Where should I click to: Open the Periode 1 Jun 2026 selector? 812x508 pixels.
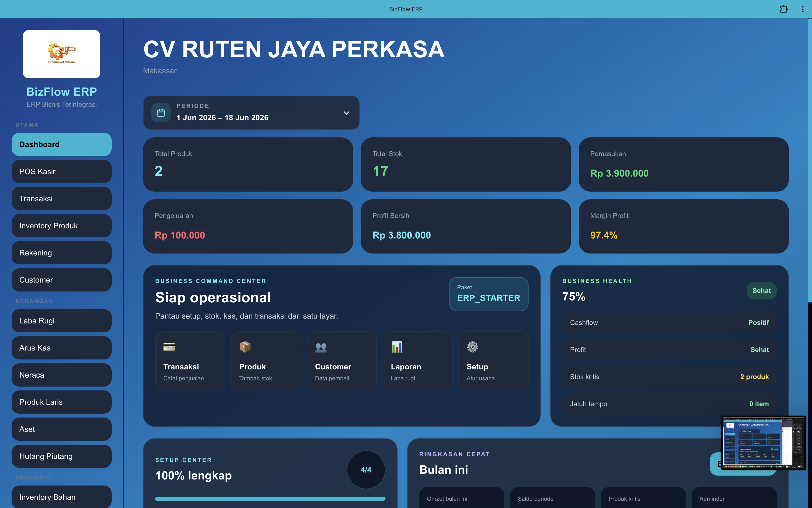251,113
